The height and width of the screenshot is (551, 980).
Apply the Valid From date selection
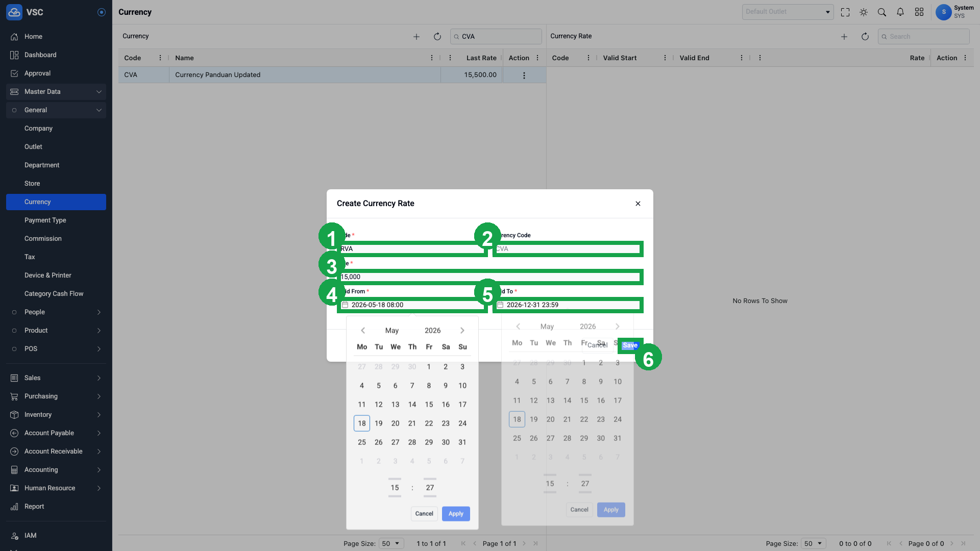456,514
